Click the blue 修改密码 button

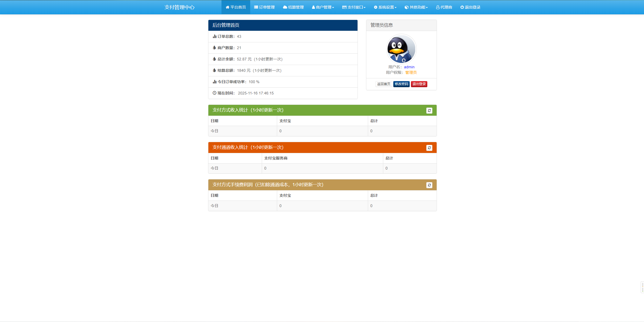(401, 84)
